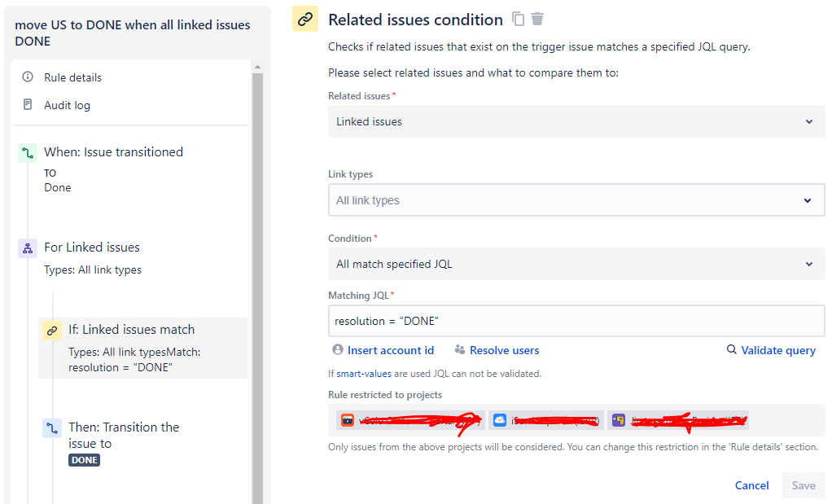
Task: Duplicate the condition using the copy icon
Action: coord(519,18)
